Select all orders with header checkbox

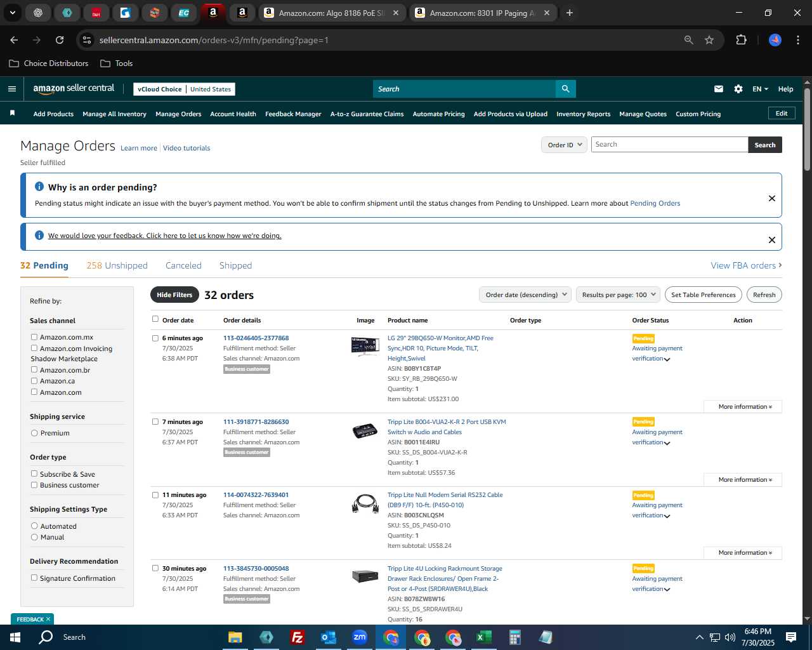[x=155, y=319]
